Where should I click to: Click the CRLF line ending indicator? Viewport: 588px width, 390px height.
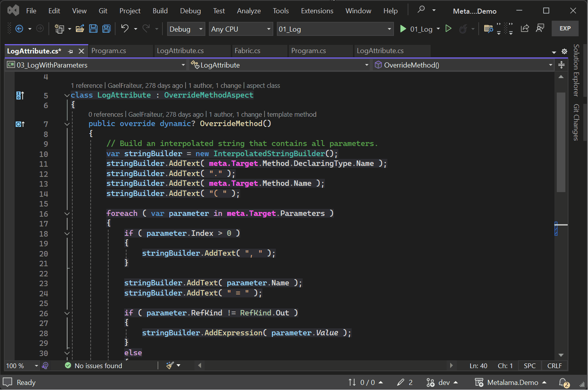tap(554, 366)
